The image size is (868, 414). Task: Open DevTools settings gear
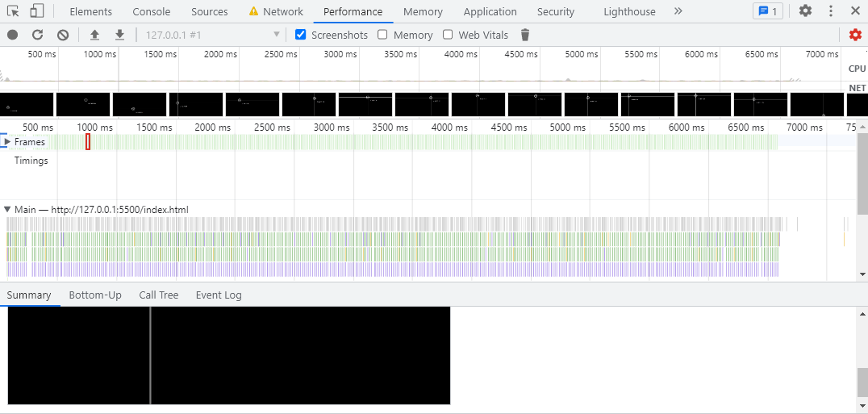point(805,11)
